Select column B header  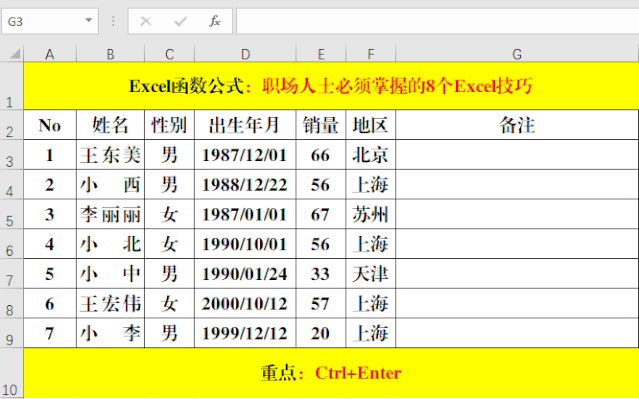[110, 54]
